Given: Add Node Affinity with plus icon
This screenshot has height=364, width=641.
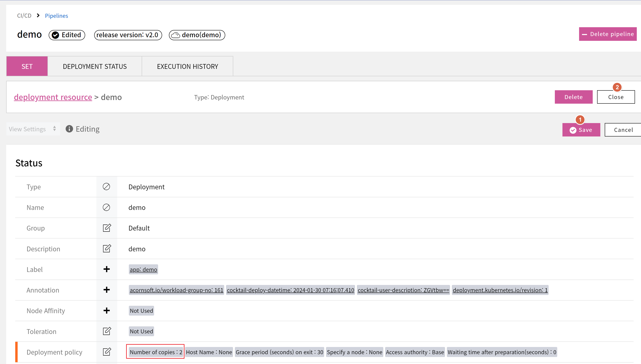Looking at the screenshot, I should click(107, 311).
